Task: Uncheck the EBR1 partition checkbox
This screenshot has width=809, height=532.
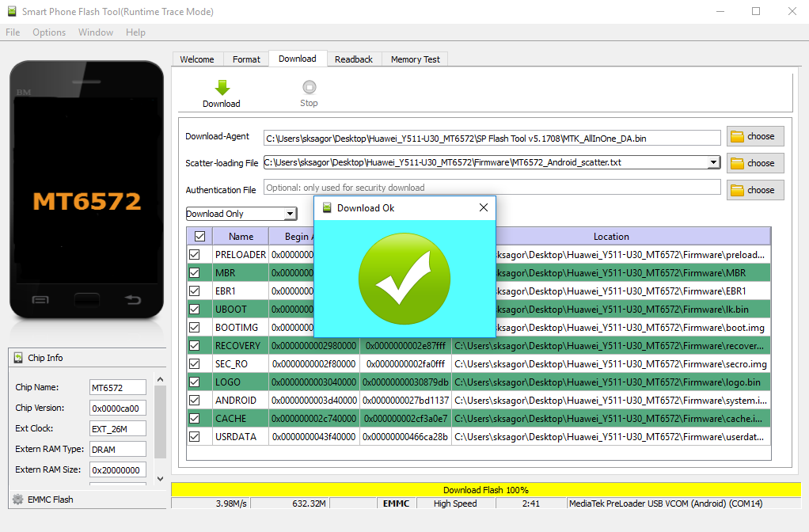Action: [195, 291]
